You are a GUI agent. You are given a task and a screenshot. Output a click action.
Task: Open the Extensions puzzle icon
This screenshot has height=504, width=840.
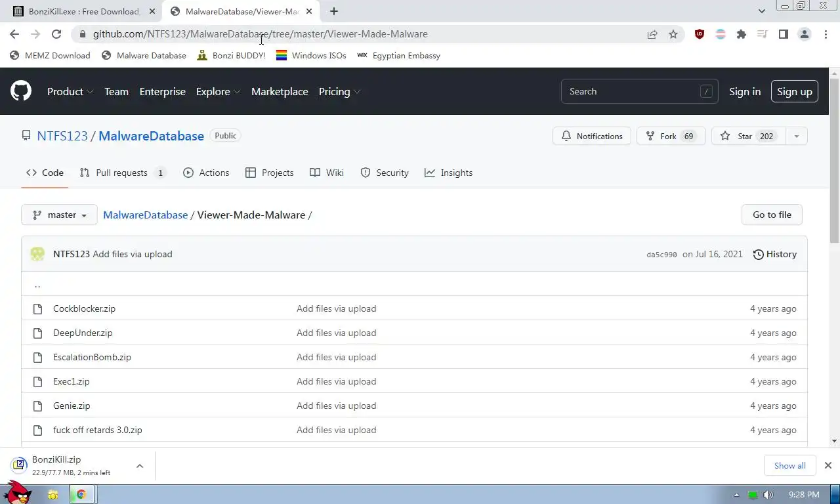click(x=742, y=34)
